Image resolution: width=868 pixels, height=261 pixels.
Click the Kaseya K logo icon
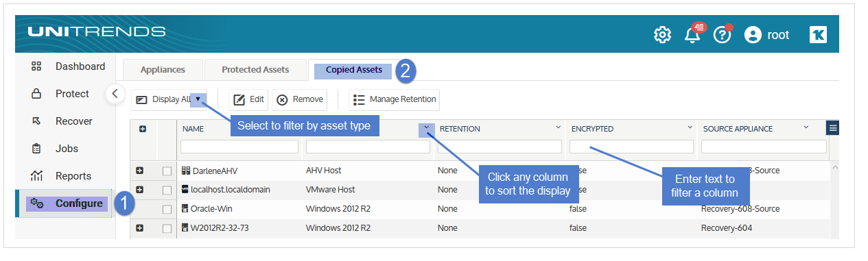[x=818, y=35]
